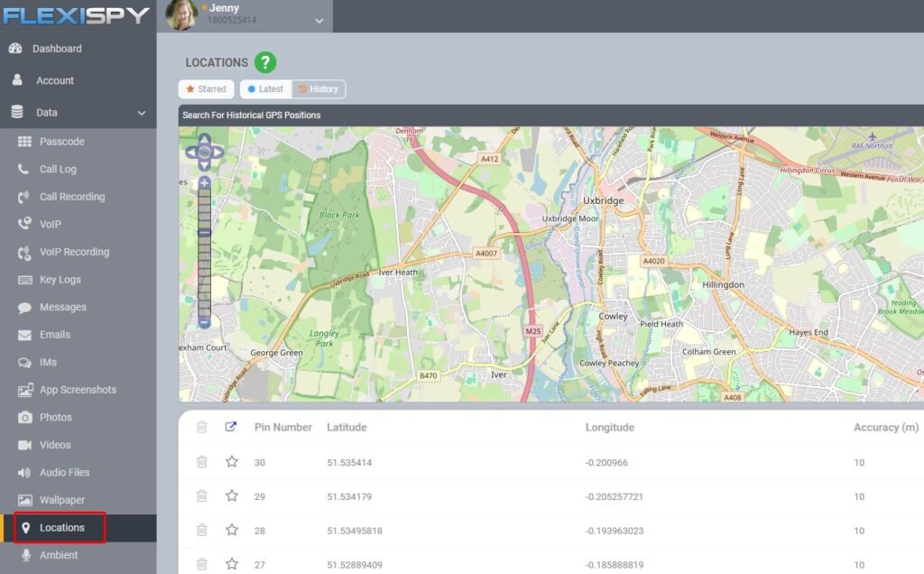924x574 pixels.
Task: Switch to the Starred locations tab
Action: tap(207, 89)
